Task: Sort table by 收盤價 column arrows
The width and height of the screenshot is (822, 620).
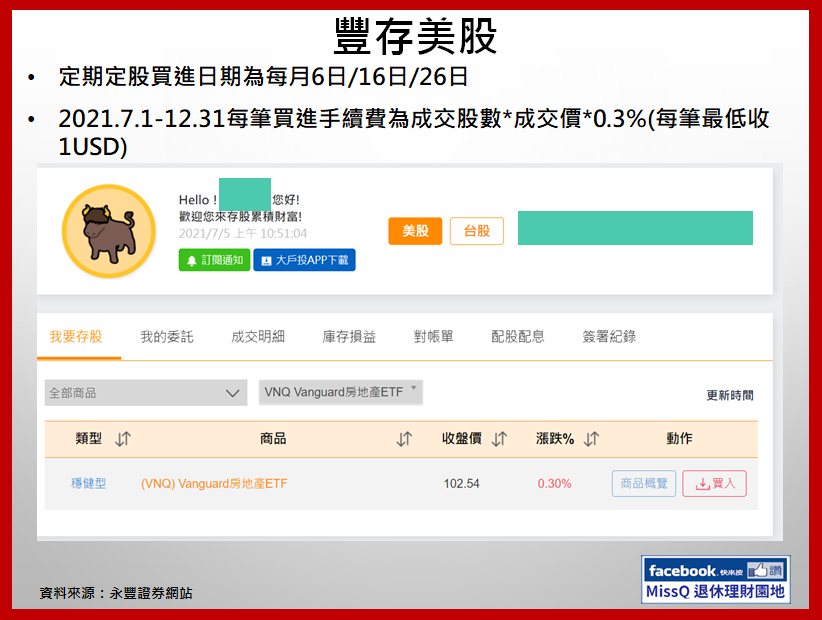Action: 500,439
